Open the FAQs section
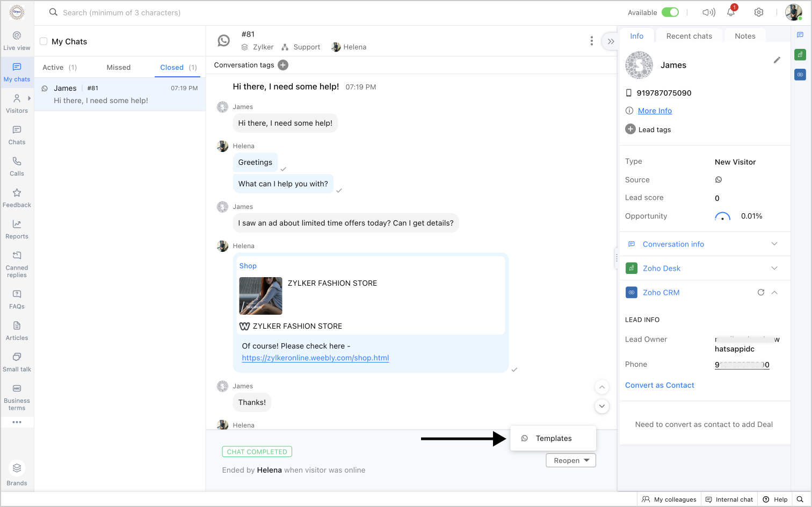Screen dimensions: 812x507 click(17, 300)
